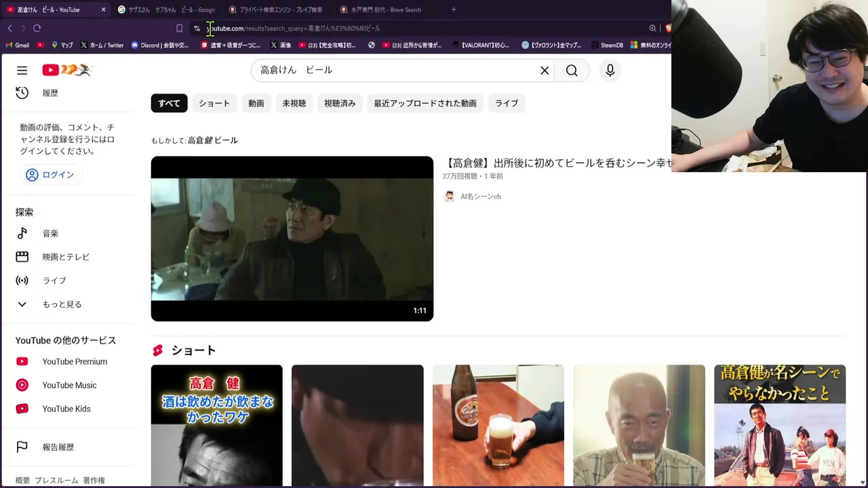Select the 視聴済み filter chip
Viewport: 868px width, 488px height.
(340, 103)
